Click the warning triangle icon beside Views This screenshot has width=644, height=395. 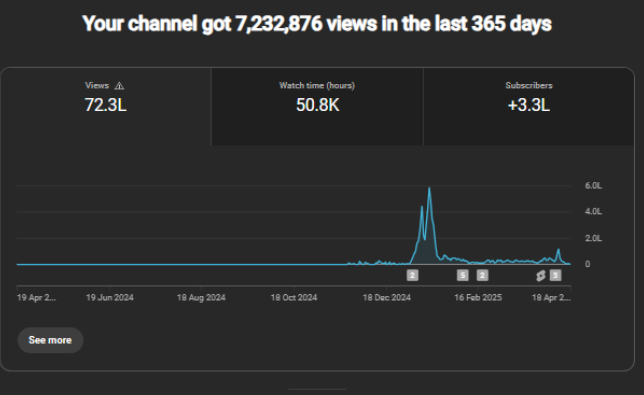(x=119, y=86)
